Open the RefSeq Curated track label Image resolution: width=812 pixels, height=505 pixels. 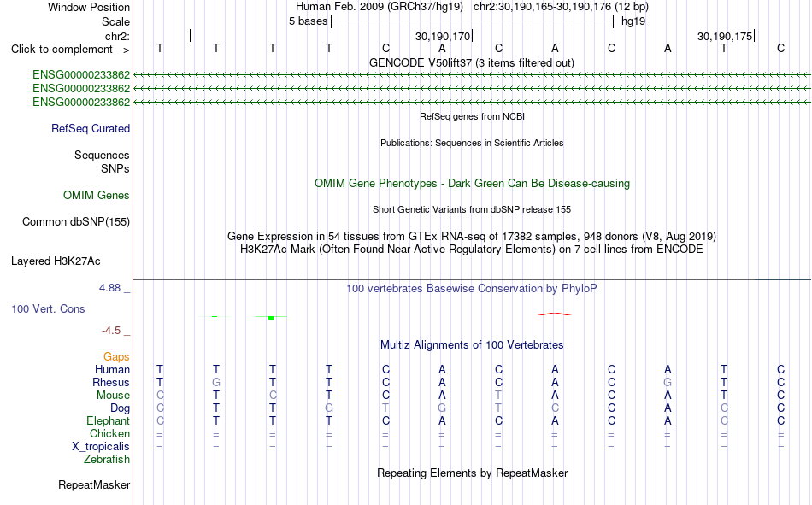point(91,128)
